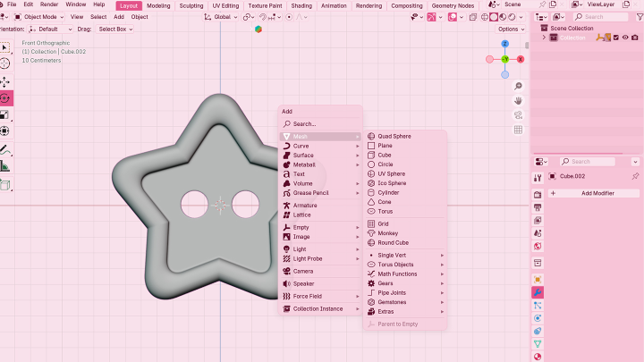
Task: Select the Scale tool in left toolbar
Action: click(x=5, y=115)
